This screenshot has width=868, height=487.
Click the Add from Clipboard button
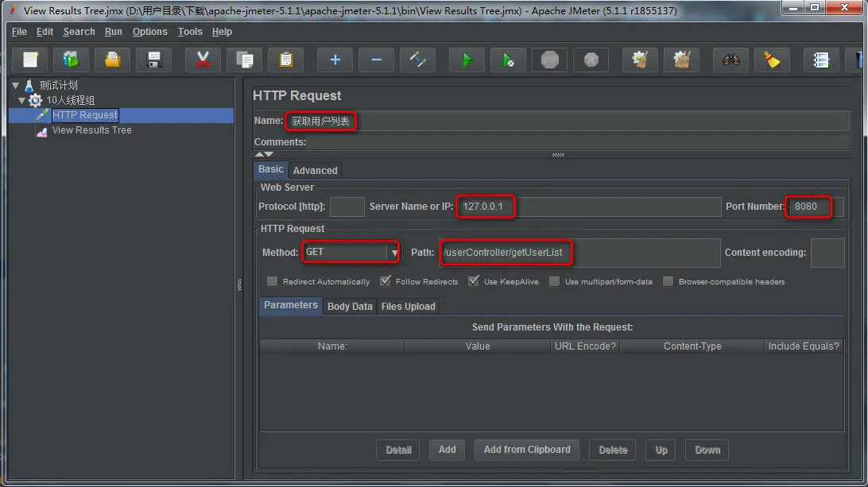pos(526,450)
